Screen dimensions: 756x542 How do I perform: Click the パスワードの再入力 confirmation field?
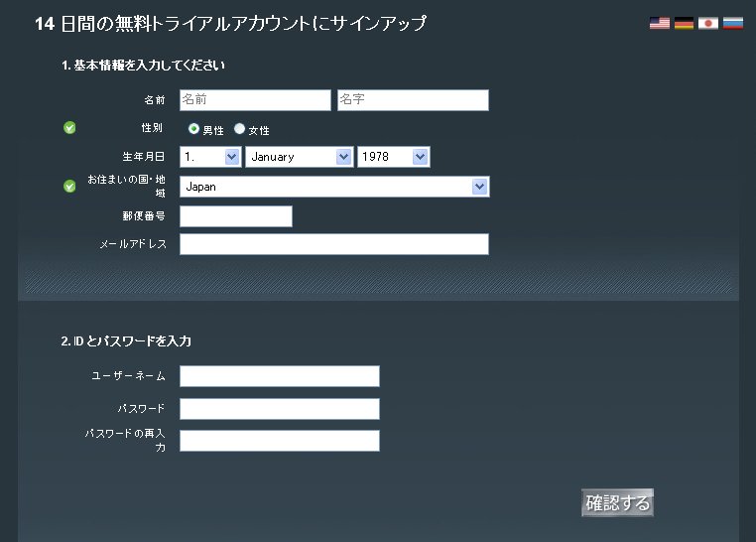tap(280, 441)
